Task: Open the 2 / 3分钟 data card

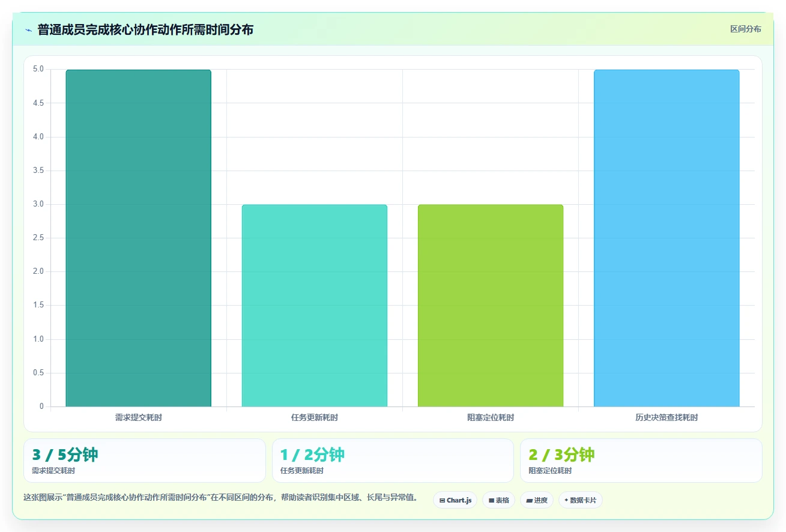Action: click(x=641, y=461)
